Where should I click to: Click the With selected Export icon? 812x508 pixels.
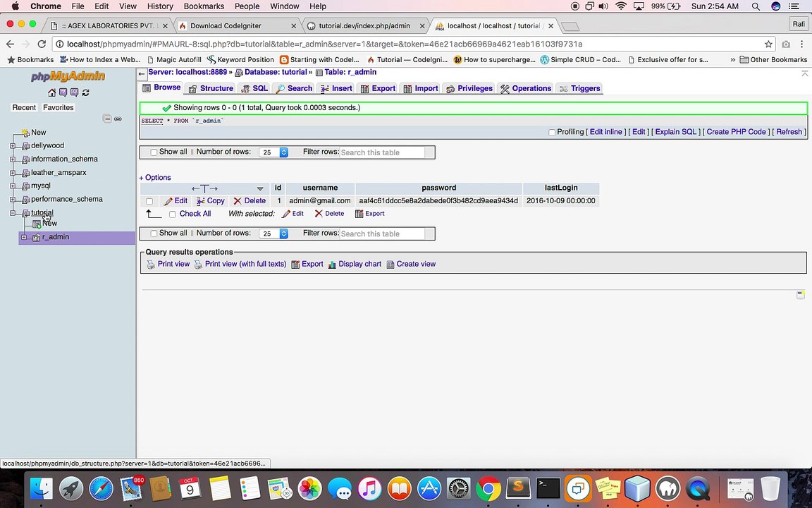click(x=359, y=214)
